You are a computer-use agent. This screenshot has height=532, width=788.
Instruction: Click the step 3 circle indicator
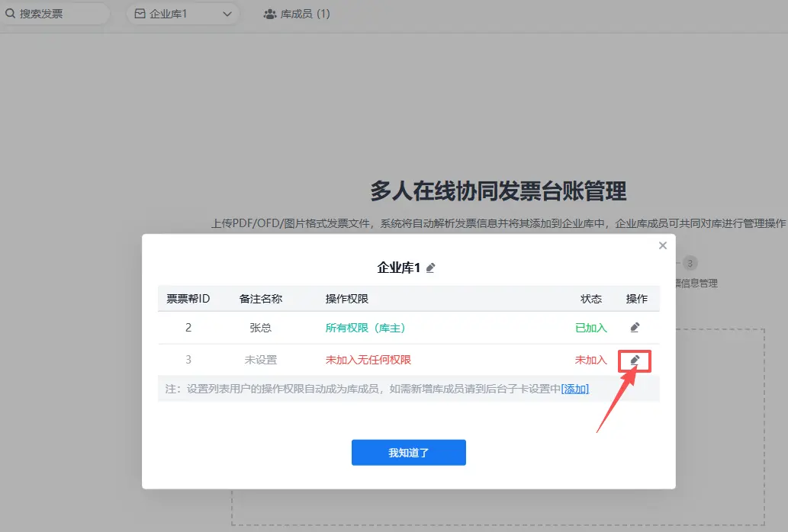coord(690,263)
